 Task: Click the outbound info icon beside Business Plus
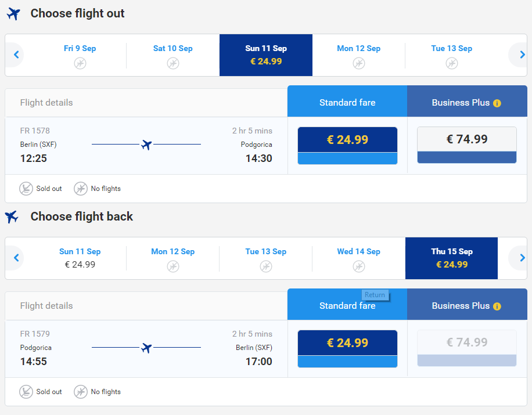tap(497, 103)
